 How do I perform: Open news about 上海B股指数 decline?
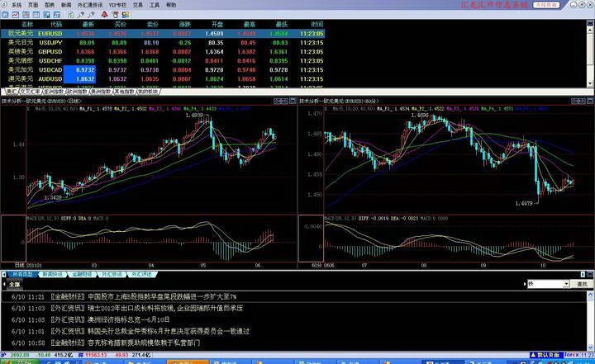124,297
